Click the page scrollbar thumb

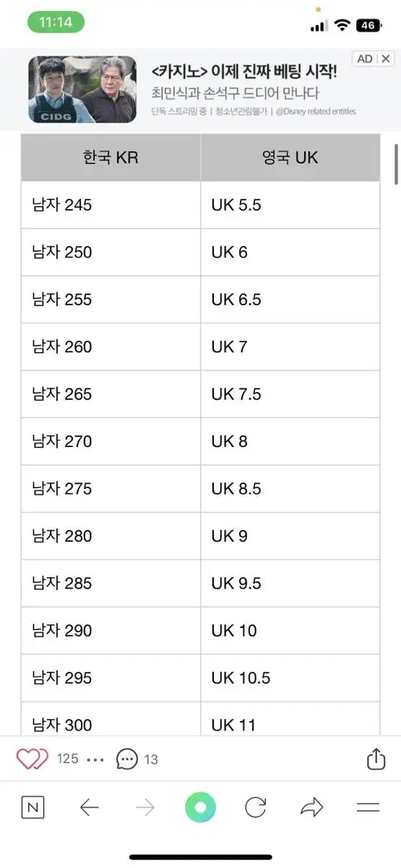click(x=396, y=164)
